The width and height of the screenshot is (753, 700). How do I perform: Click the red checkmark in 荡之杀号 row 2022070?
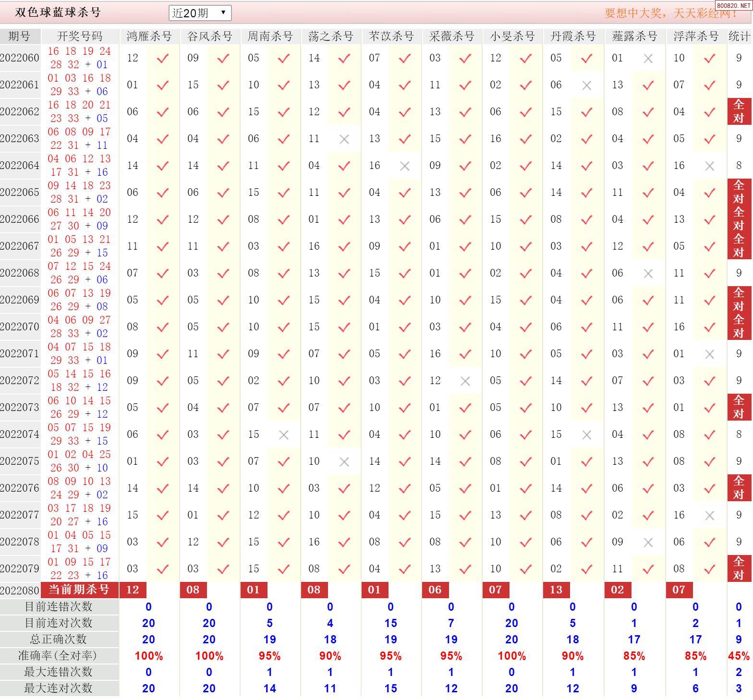[x=344, y=327]
